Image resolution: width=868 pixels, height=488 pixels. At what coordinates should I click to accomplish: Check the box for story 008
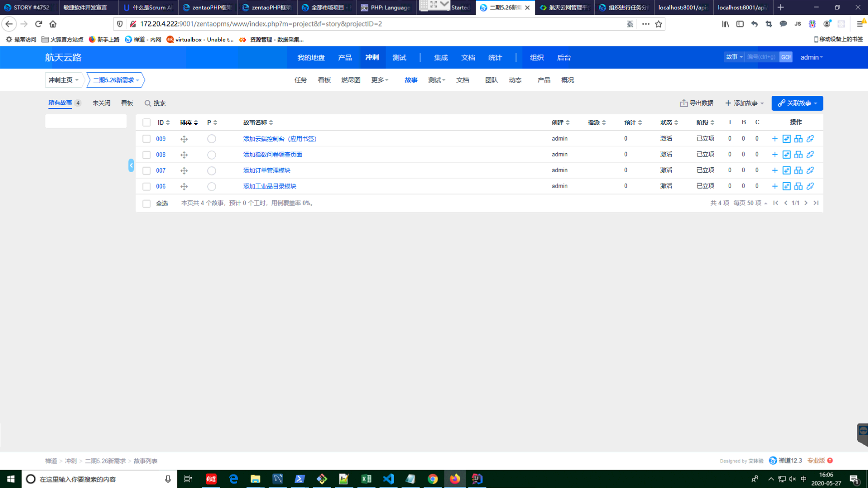[x=146, y=155]
